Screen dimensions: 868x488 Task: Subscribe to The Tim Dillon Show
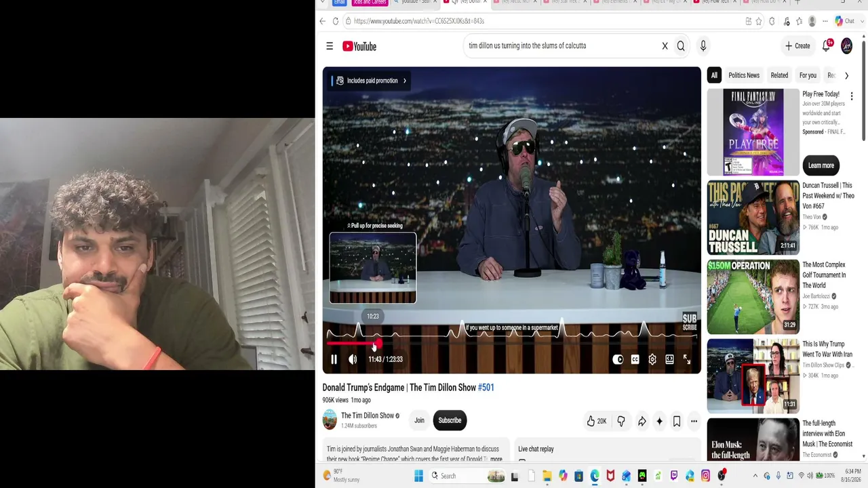pyautogui.click(x=450, y=420)
